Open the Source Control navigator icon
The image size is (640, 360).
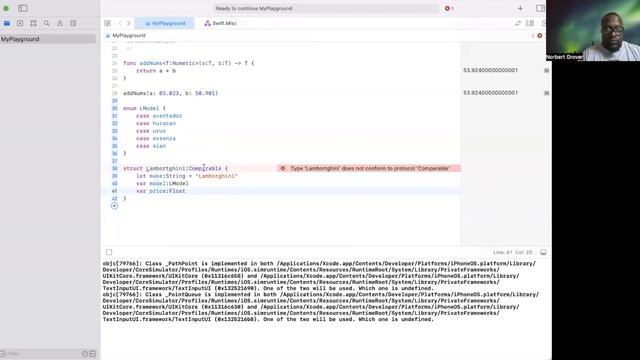(x=20, y=23)
